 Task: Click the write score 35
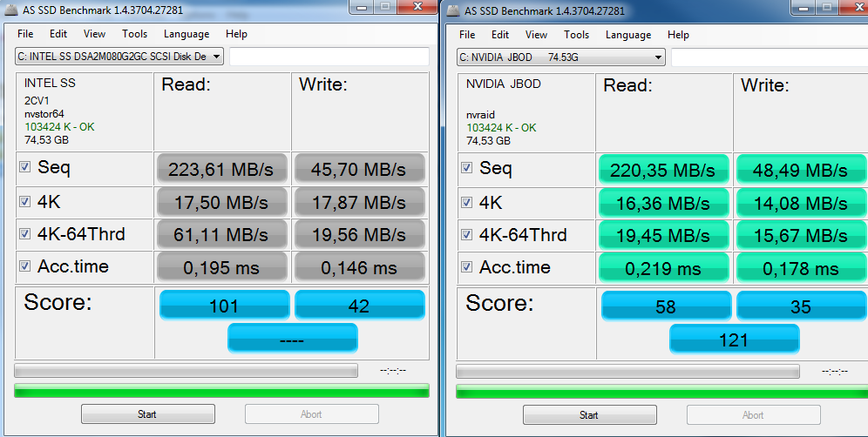click(801, 306)
